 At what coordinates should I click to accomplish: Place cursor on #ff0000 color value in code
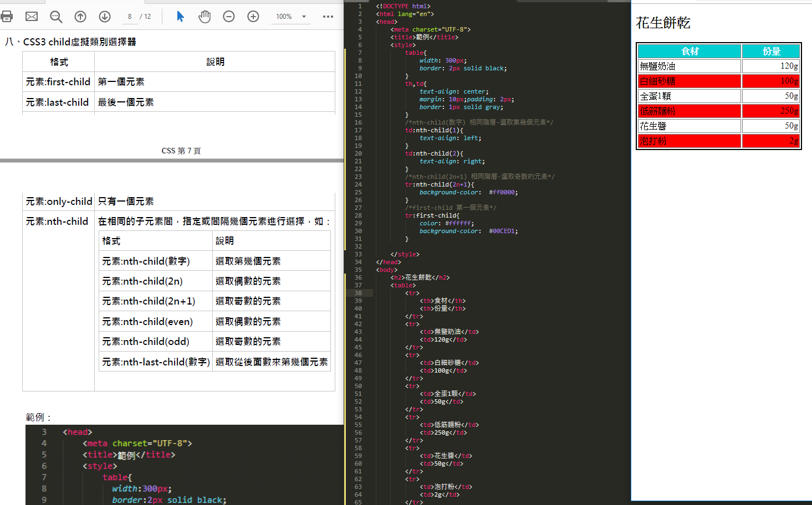pos(503,192)
